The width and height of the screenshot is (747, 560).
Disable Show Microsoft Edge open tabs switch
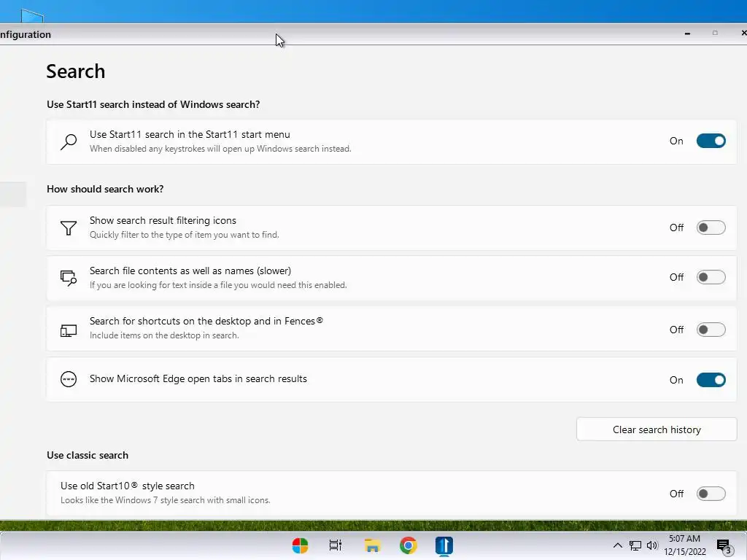711,380
